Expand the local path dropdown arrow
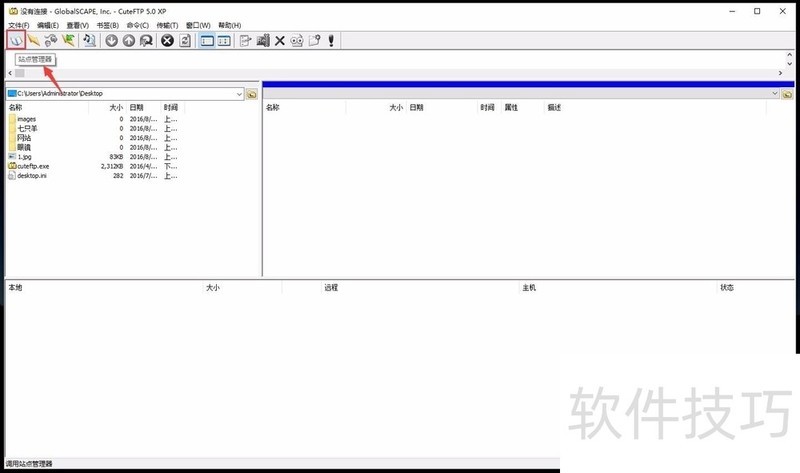 point(239,94)
